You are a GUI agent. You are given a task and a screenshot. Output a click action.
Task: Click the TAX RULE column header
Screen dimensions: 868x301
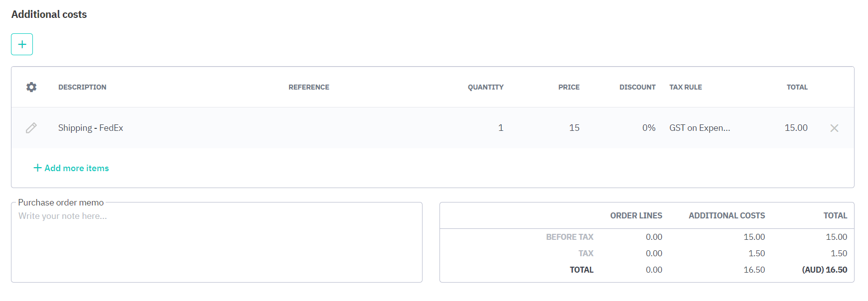coord(686,87)
